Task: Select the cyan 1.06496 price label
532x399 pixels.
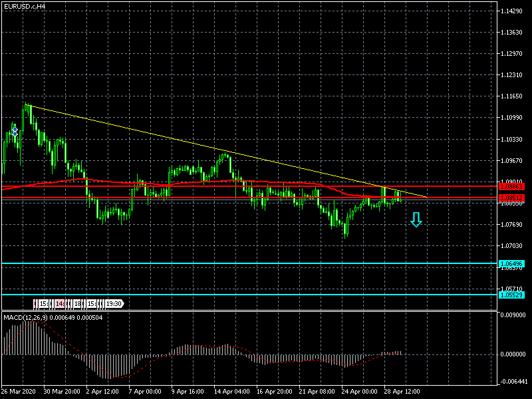Action: [511, 264]
